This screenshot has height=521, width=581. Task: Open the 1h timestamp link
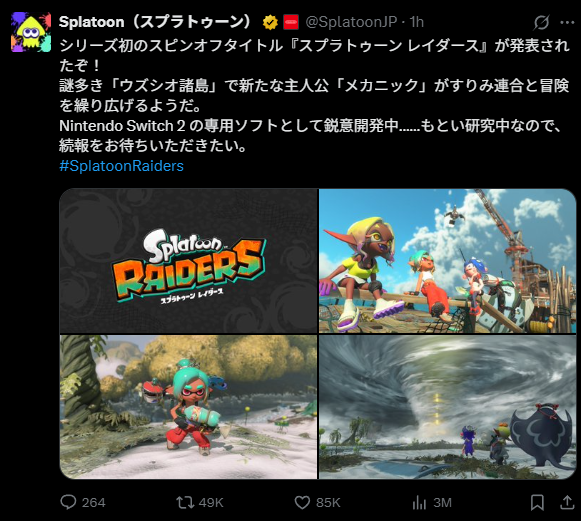(x=416, y=22)
